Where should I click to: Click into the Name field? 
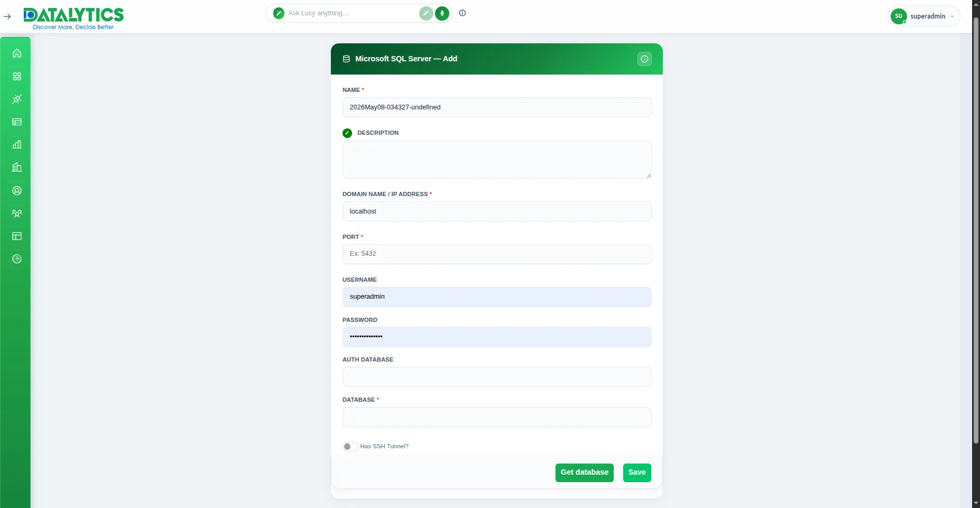point(497,107)
